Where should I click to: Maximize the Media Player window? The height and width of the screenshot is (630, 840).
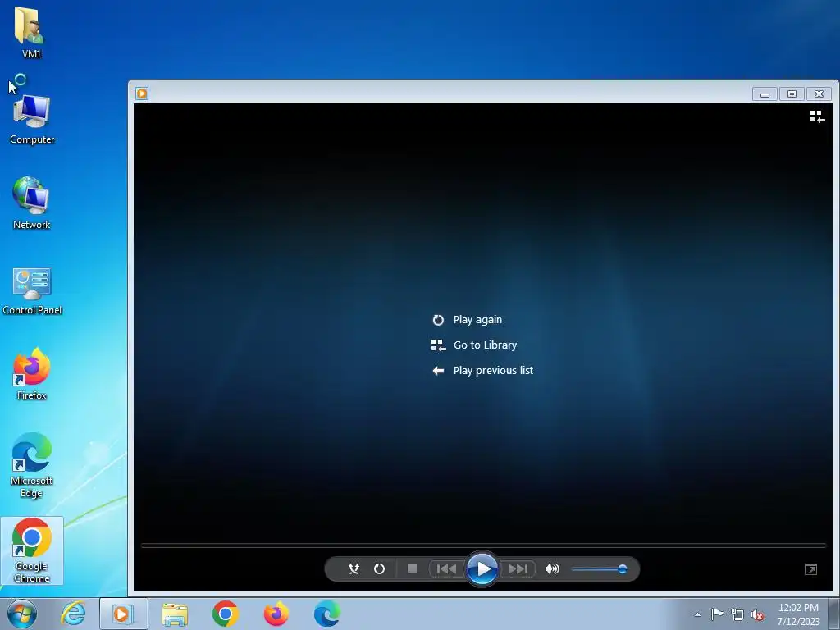(792, 94)
